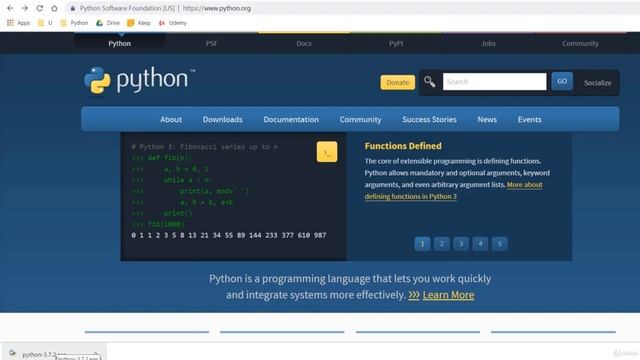Open the browser home icon
Screen dimensions: 640x360
click(54, 8)
